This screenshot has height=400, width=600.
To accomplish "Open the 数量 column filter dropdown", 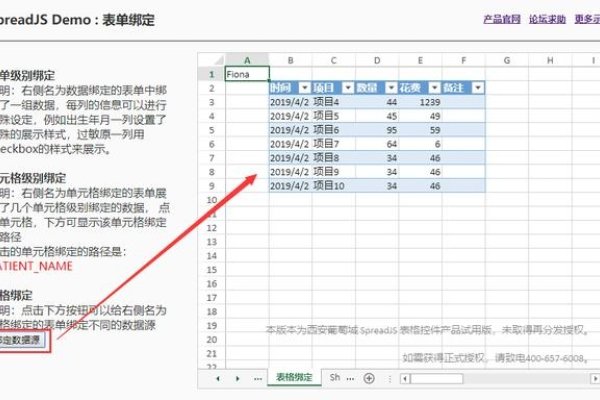I will click(x=391, y=88).
